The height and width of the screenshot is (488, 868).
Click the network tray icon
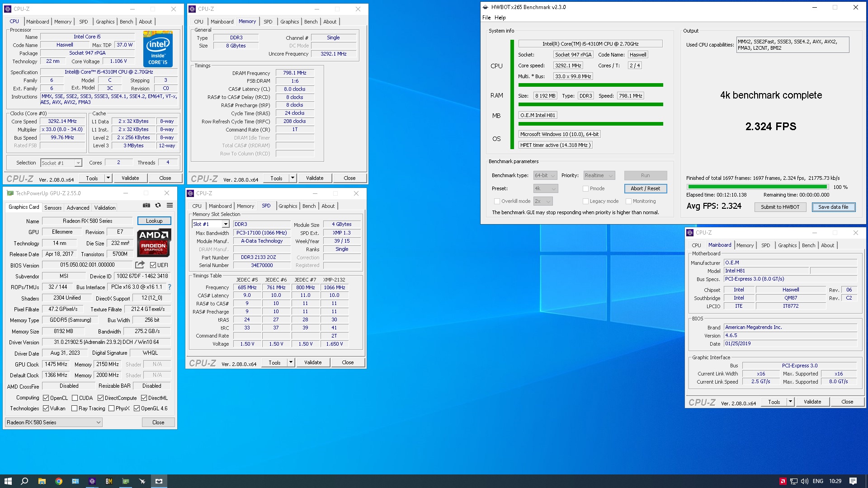pyautogui.click(x=793, y=481)
